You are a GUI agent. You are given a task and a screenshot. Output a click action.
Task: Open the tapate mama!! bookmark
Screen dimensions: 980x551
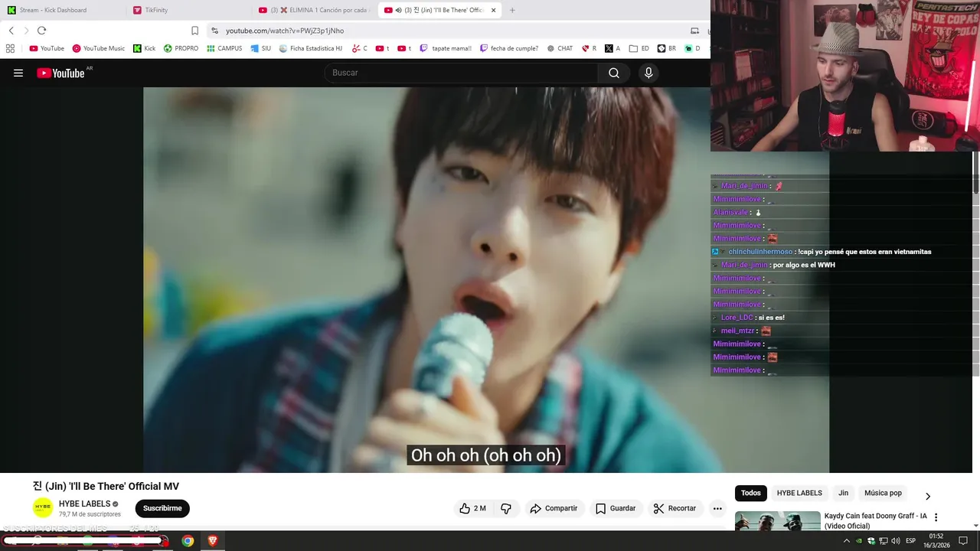[446, 48]
